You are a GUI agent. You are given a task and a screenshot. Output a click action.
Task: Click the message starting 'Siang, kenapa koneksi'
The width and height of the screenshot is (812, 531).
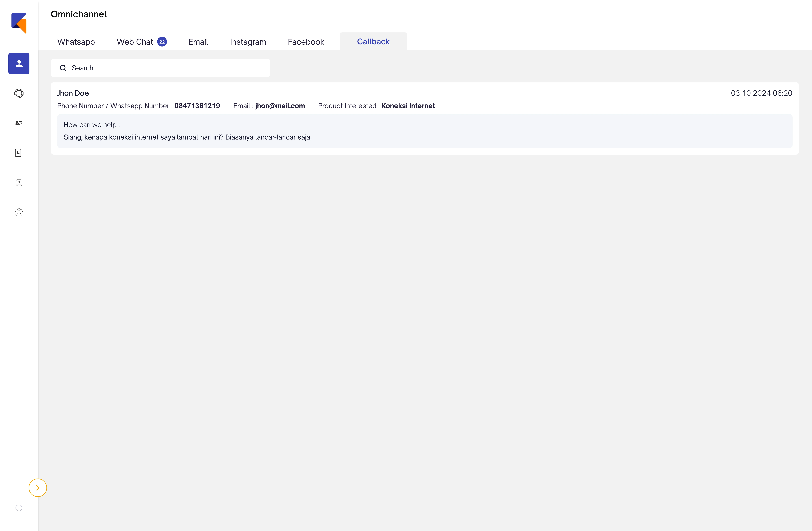(x=188, y=137)
